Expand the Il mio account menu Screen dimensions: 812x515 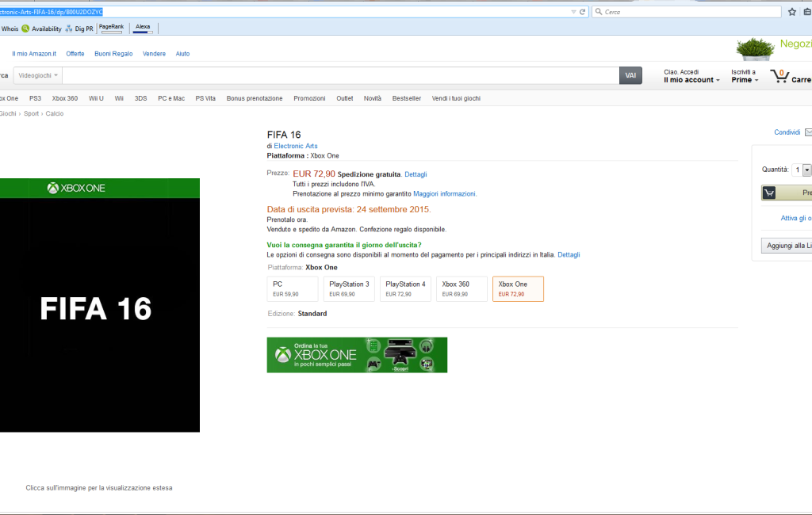691,76
